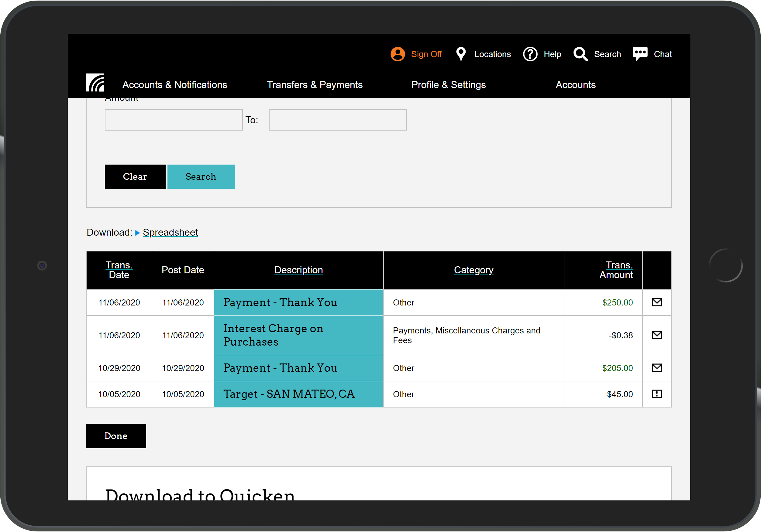Open Accounts menu

[575, 85]
